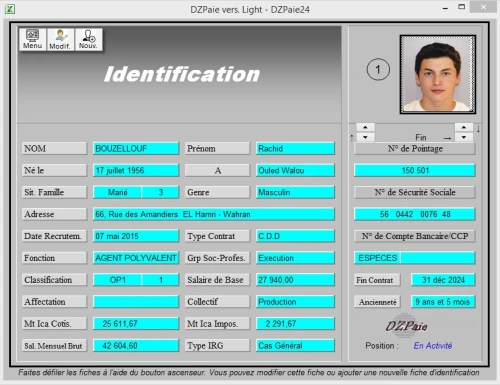Click the Ancienneté label

click(377, 302)
